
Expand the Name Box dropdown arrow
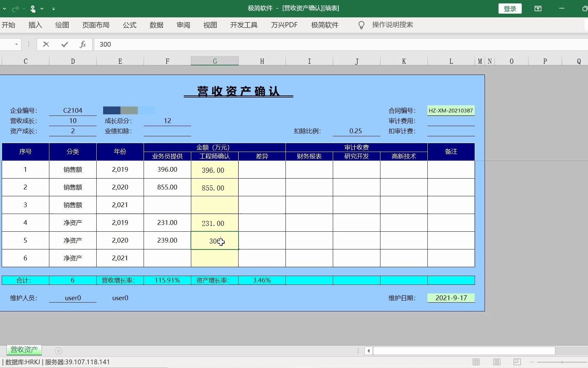point(16,44)
